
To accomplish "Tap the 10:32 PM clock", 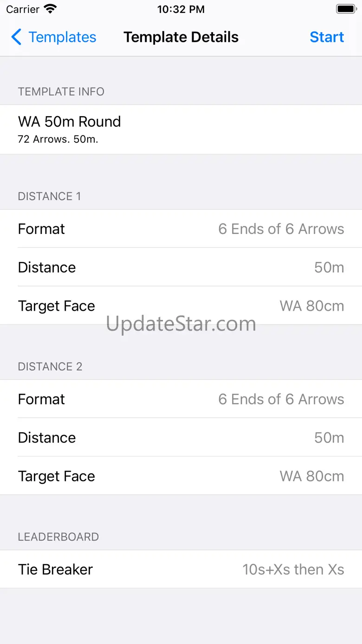I will tap(181, 9).
